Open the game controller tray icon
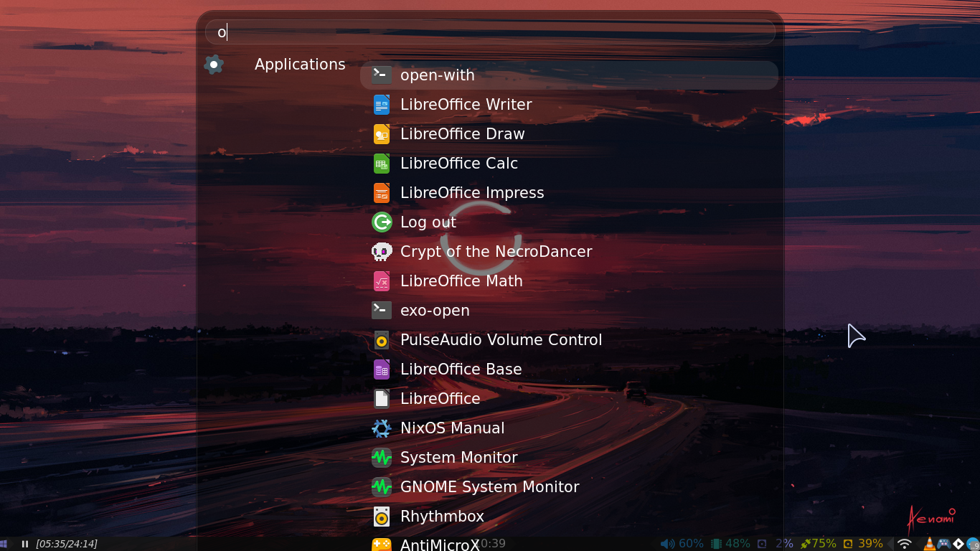Viewport: 980px width, 551px height. pos(946,544)
